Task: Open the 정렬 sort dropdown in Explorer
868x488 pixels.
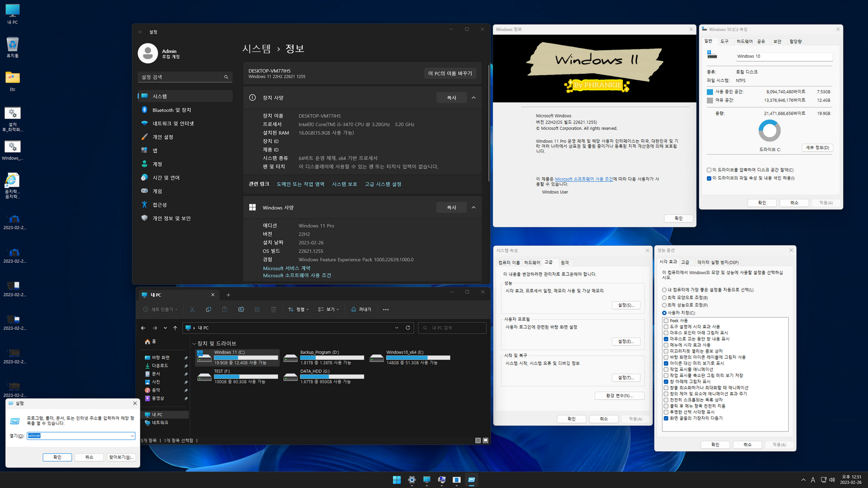Action: tap(298, 309)
